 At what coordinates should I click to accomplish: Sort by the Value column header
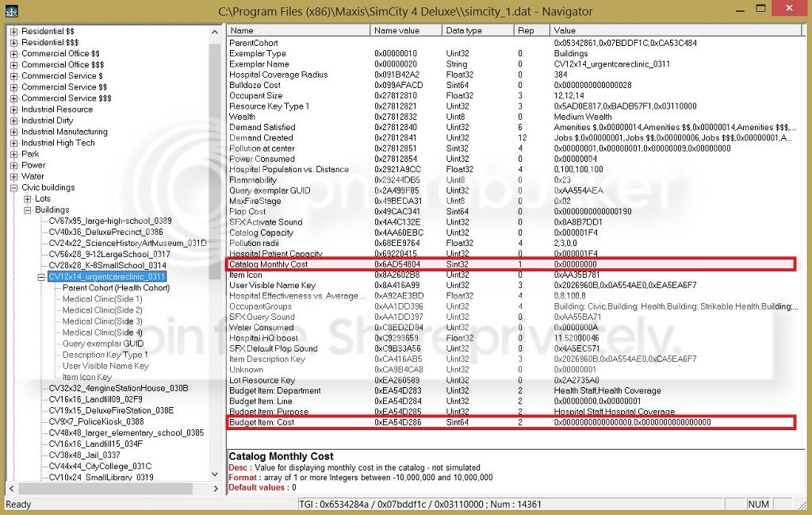(676, 31)
